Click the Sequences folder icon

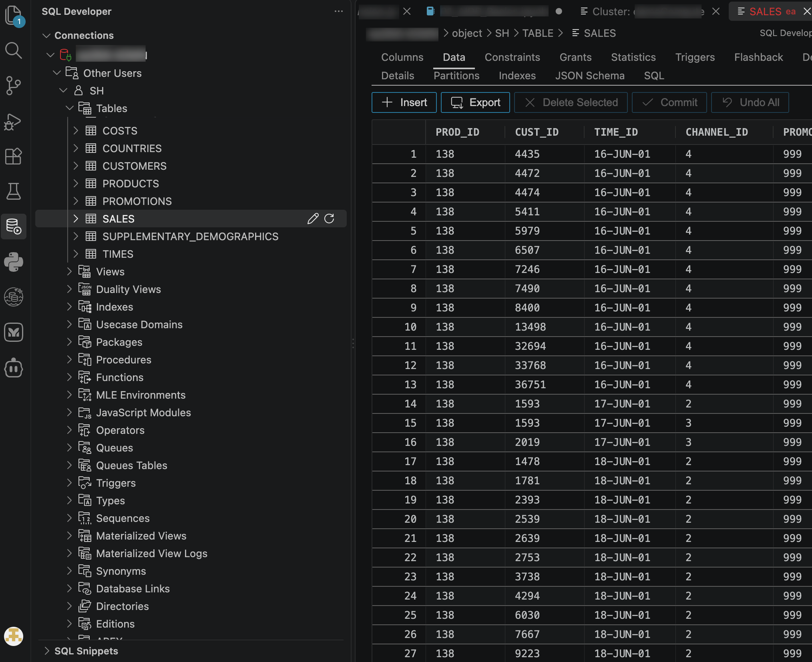pos(84,518)
